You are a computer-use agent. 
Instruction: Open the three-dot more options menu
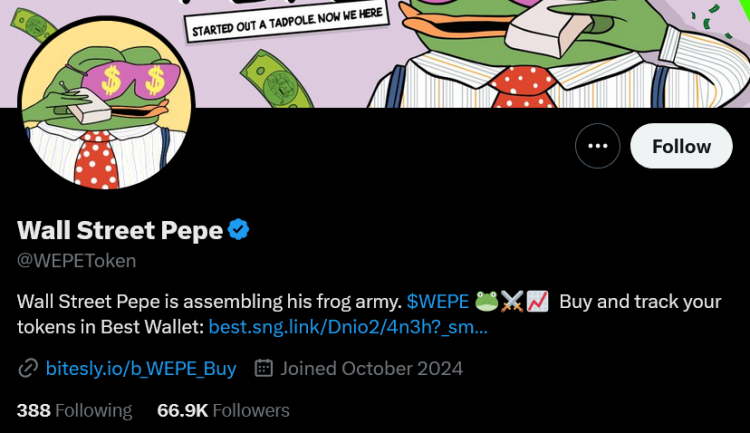[x=598, y=146]
